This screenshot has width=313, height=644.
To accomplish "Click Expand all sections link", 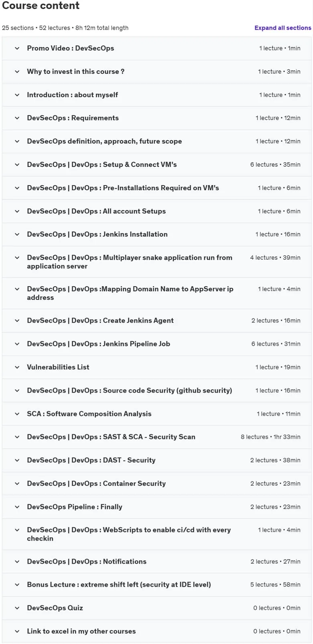I will click(283, 28).
